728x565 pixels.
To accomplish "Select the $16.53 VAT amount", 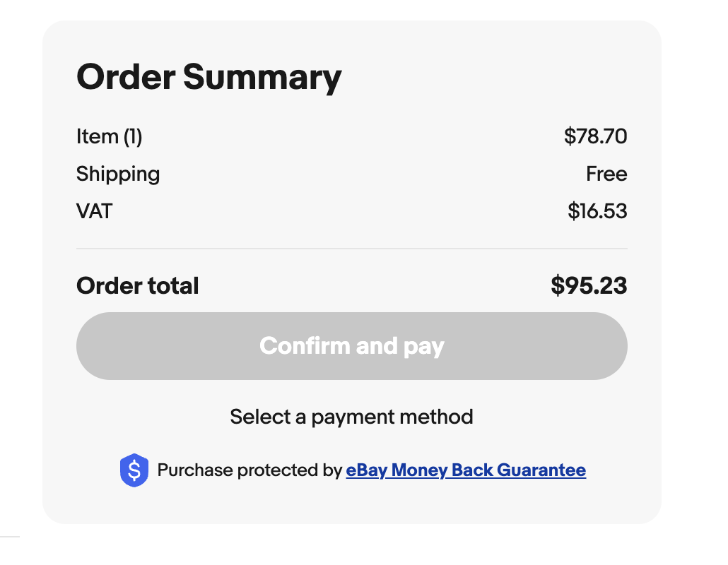I will [x=597, y=211].
